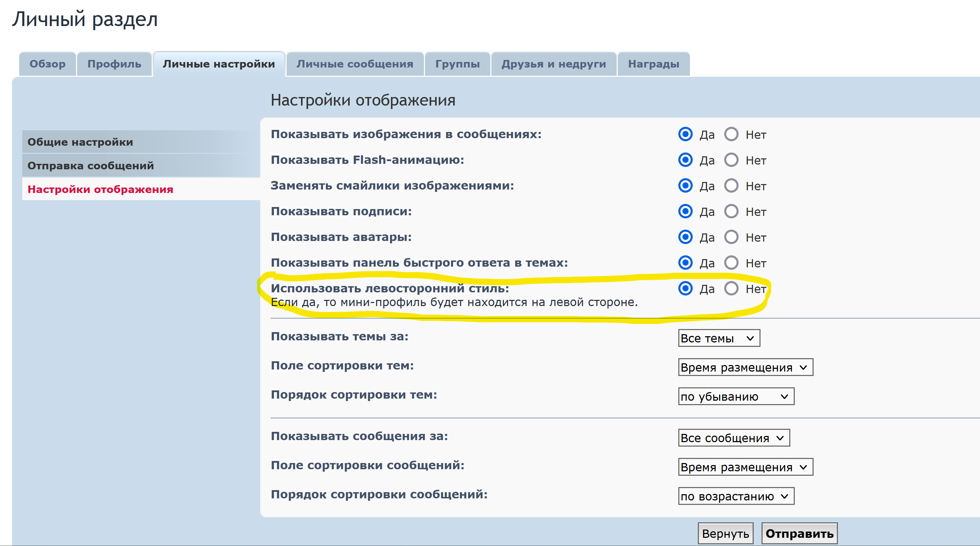The height and width of the screenshot is (546, 980).
Task: Select Нет for showing signatures
Action: pos(731,211)
